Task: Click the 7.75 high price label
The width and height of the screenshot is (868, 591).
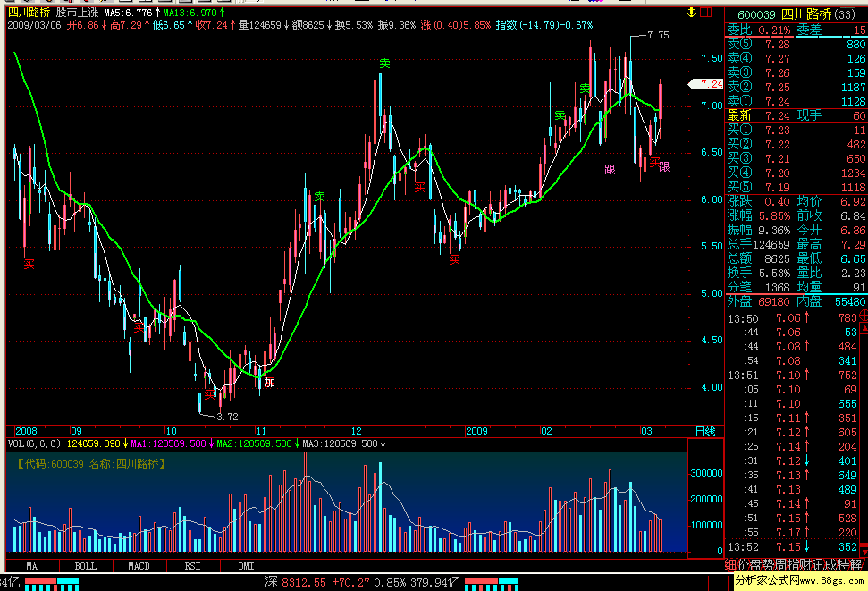Action: tap(658, 35)
